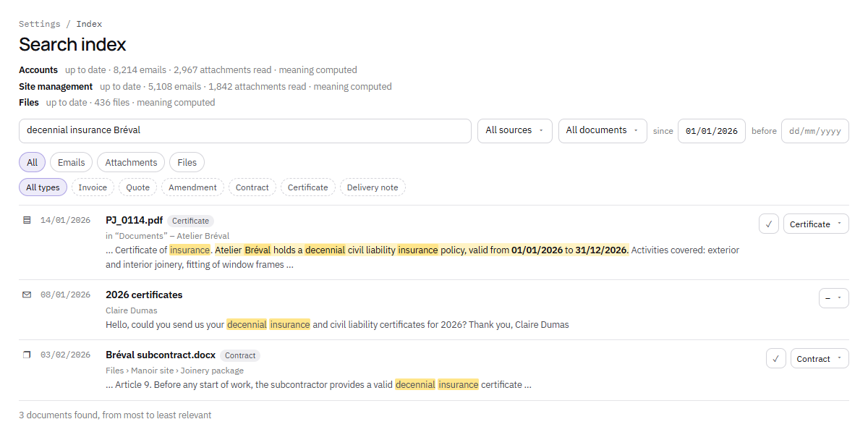Click the 3 documents found summary text

[115, 415]
